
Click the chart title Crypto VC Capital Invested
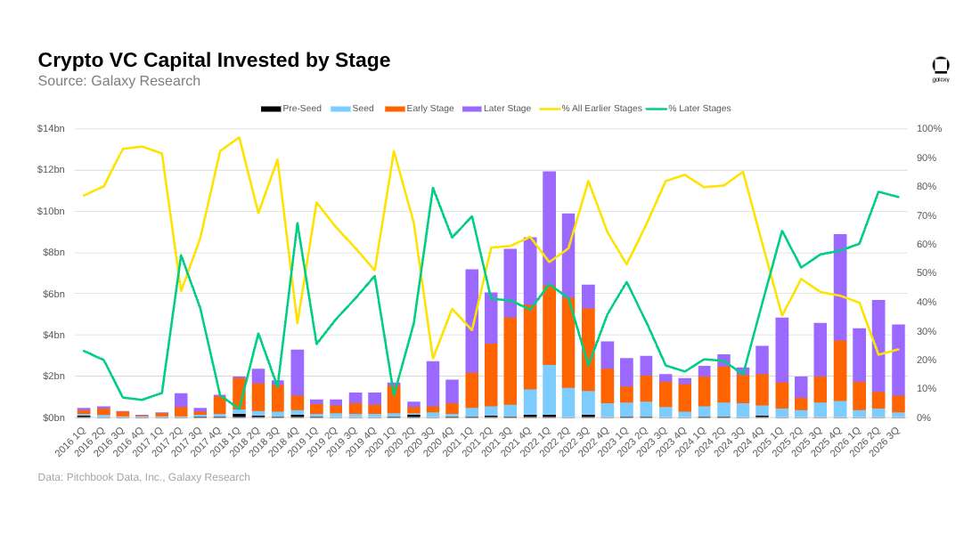(214, 60)
